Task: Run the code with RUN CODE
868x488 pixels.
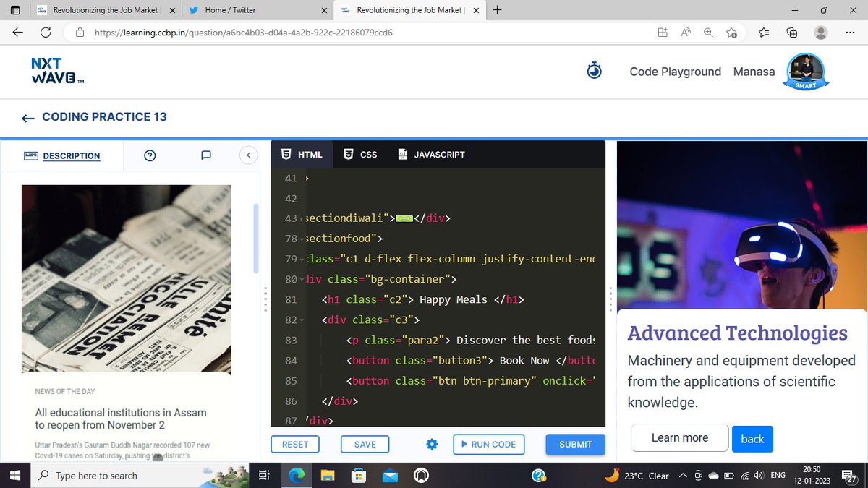Action: tap(488, 444)
